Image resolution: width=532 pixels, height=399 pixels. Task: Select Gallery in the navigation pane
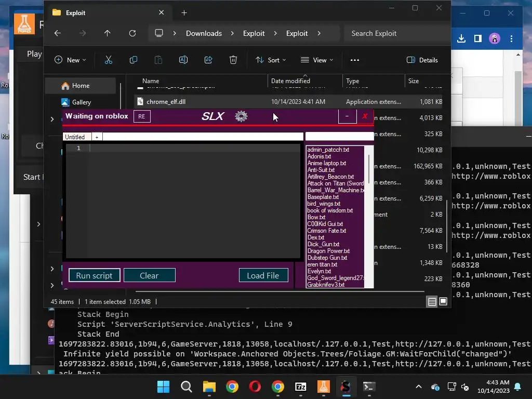click(x=81, y=102)
